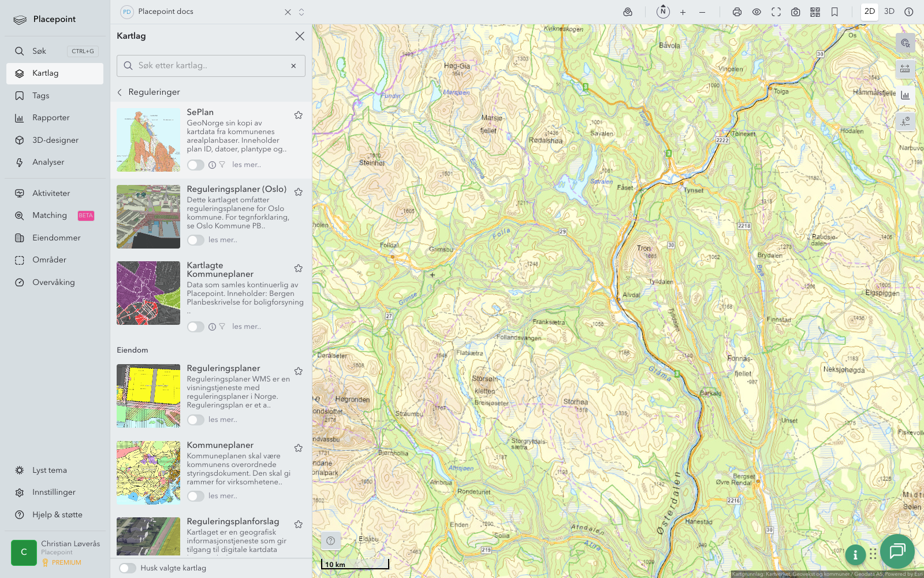Take a map snapshot with camera icon
The height and width of the screenshot is (578, 924).
[796, 12]
